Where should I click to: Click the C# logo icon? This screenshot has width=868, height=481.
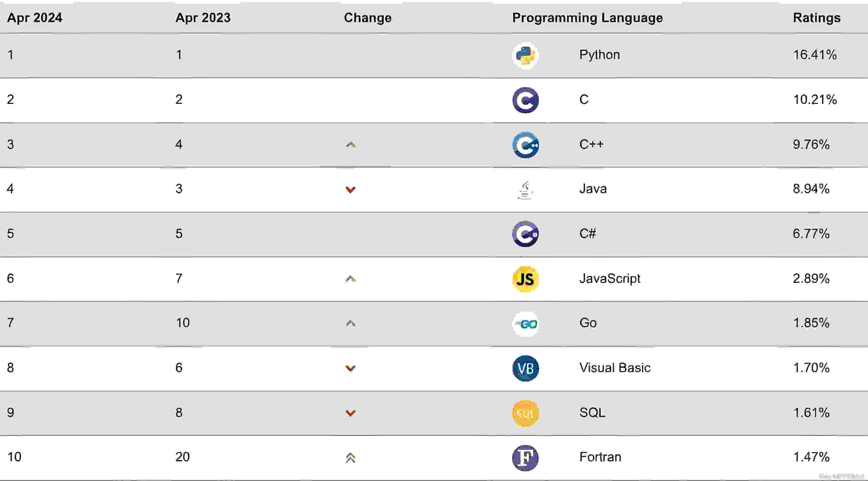tap(525, 234)
